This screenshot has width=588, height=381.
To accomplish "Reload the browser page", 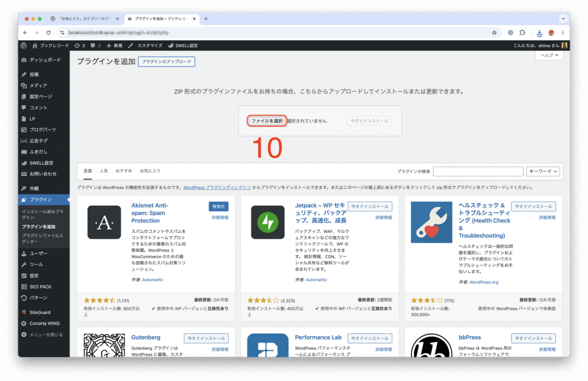I will click(x=48, y=33).
